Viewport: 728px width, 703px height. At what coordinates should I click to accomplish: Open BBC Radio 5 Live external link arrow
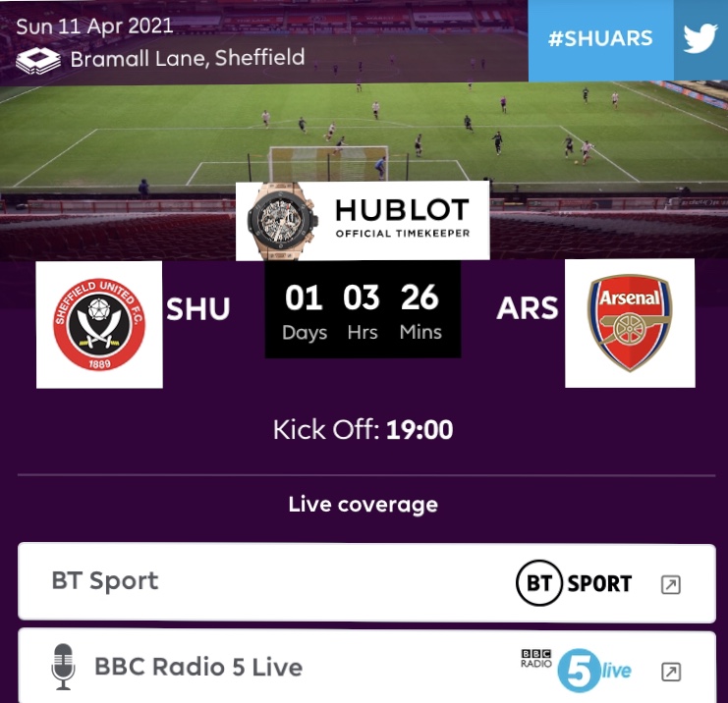(671, 672)
